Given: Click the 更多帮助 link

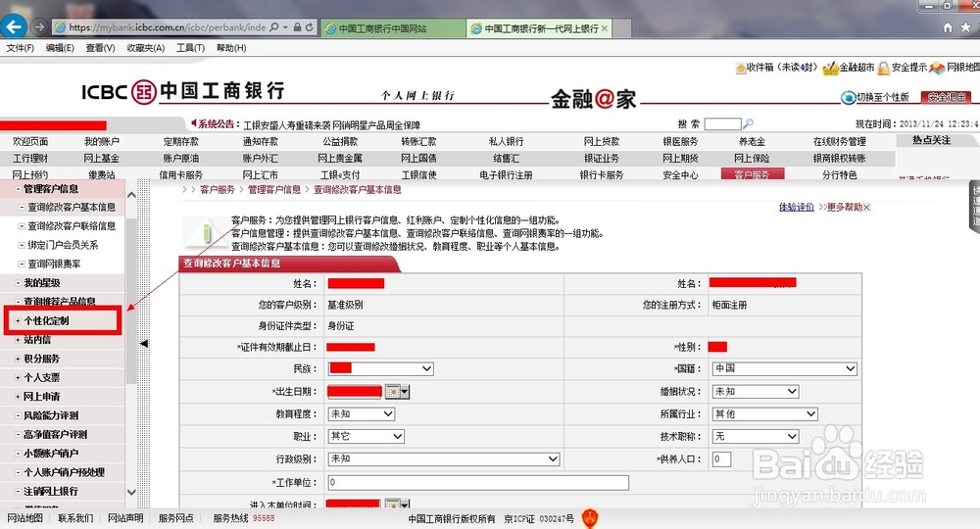Looking at the screenshot, I should coord(845,207).
